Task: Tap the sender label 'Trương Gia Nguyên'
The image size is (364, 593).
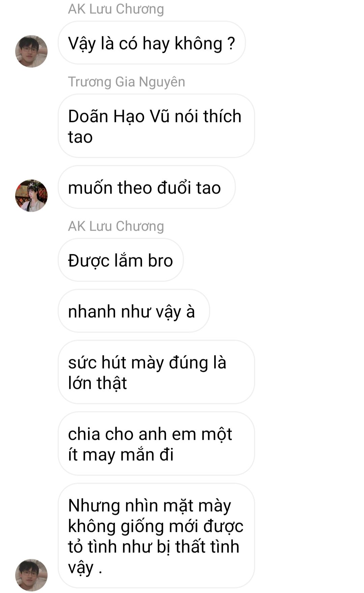Action: (x=127, y=82)
